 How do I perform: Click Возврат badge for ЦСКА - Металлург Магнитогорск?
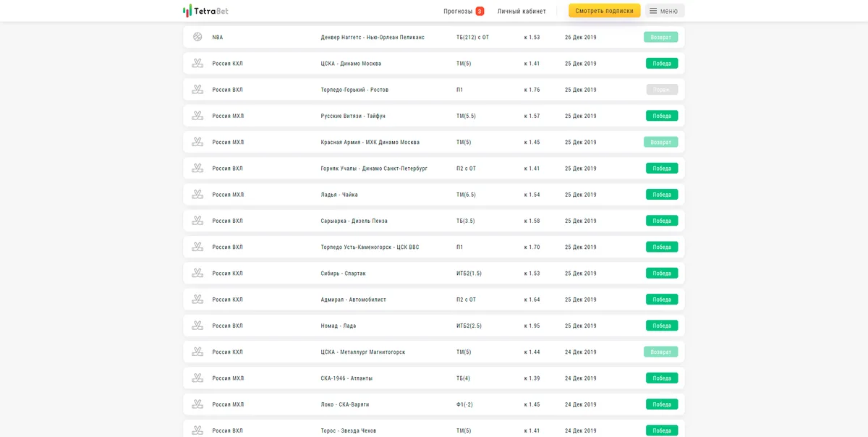[x=661, y=352]
